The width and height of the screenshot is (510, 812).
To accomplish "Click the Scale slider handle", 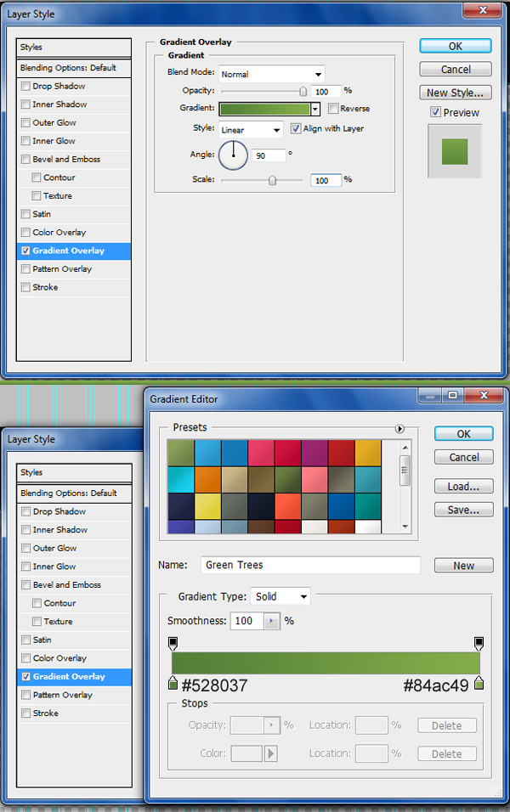I will [x=272, y=180].
